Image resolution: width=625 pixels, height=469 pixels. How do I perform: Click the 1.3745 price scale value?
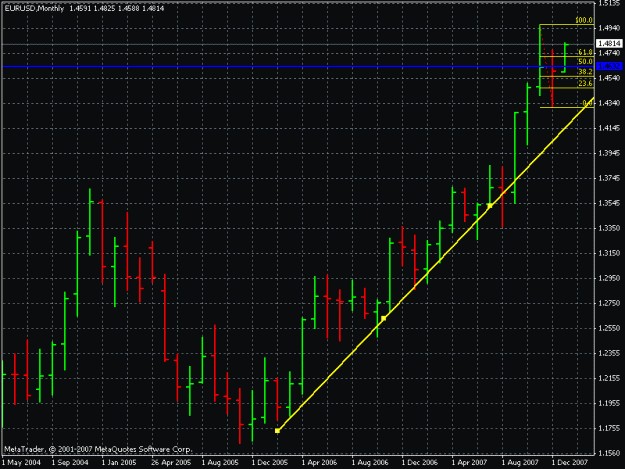coord(609,179)
